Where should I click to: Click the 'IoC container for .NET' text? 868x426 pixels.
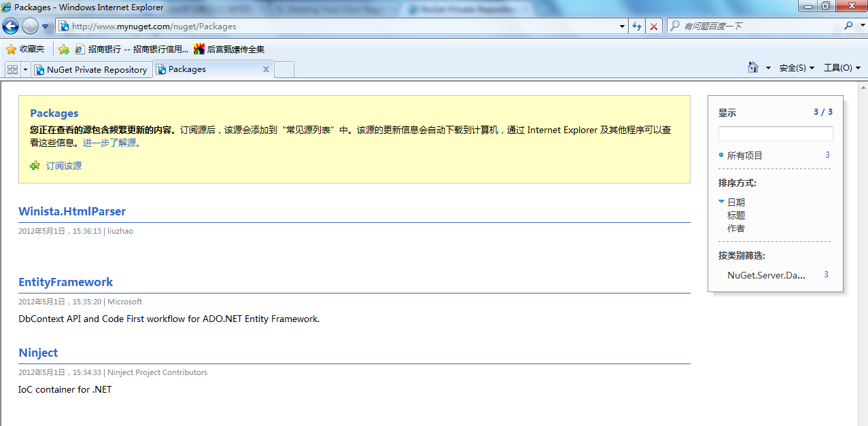click(x=65, y=389)
